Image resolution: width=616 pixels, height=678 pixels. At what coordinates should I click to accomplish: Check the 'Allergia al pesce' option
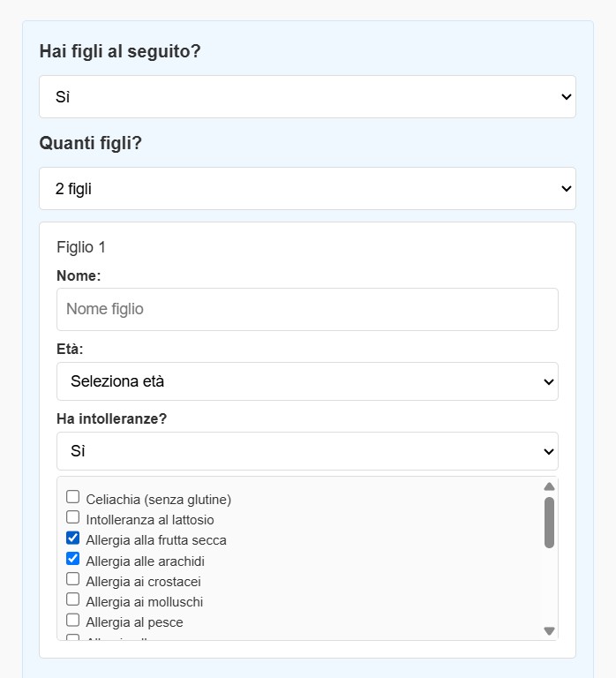click(x=73, y=621)
